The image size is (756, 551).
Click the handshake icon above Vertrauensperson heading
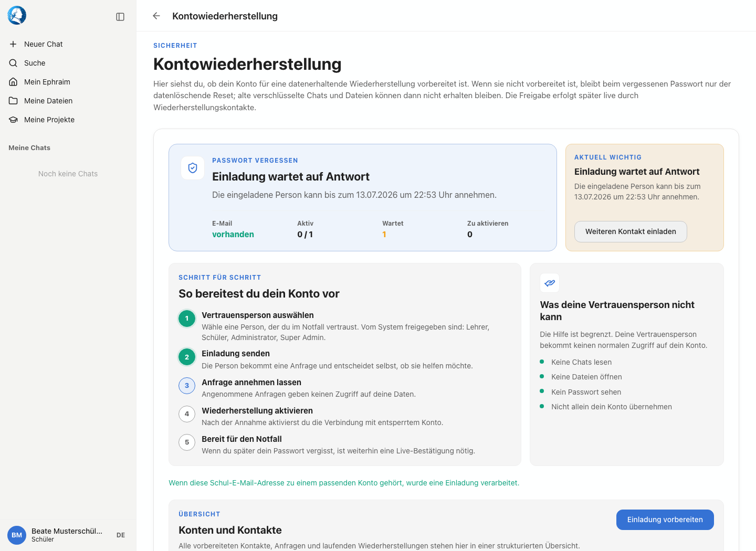tap(550, 283)
